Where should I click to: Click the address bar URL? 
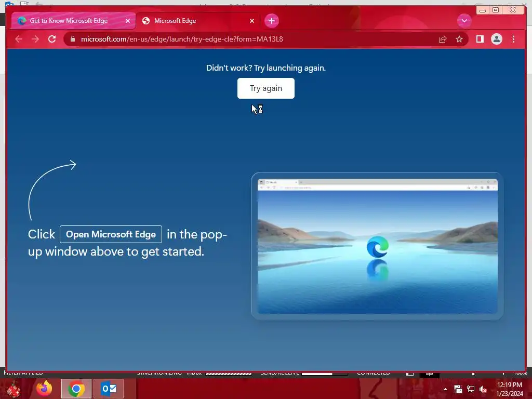coord(182,39)
